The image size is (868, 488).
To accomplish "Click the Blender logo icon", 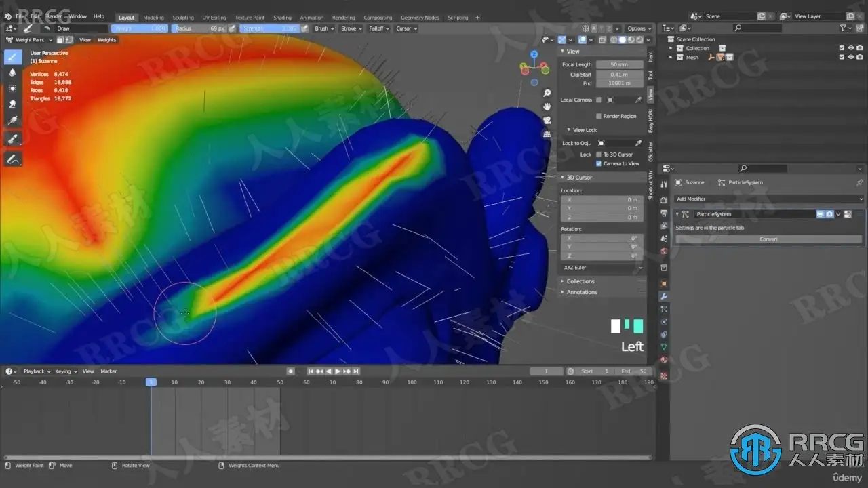I will coord(7,16).
